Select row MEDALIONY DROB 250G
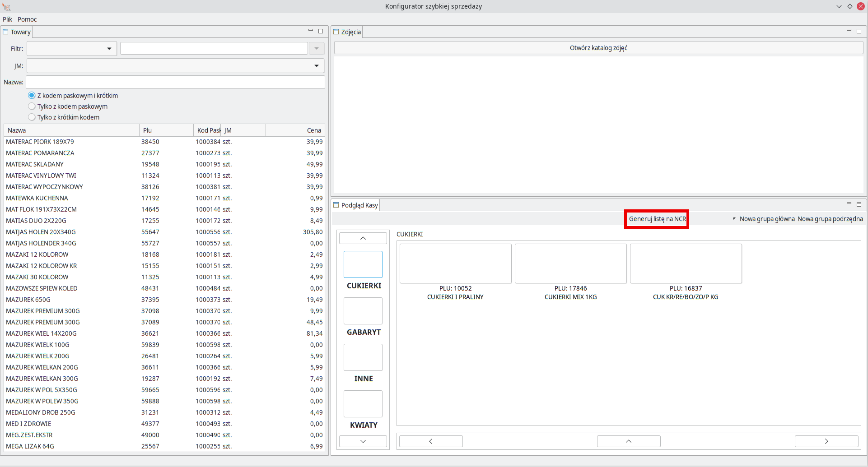The image size is (868, 467). (164, 412)
